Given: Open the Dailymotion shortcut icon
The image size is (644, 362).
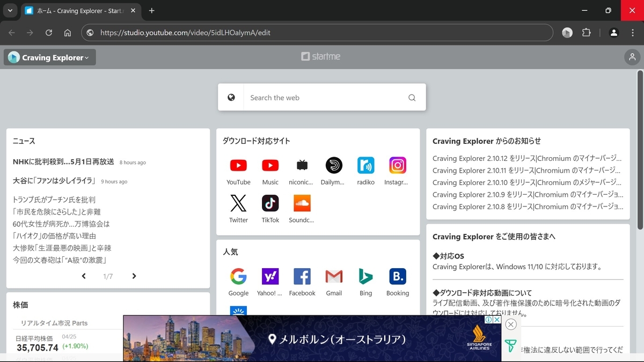Looking at the screenshot, I should [334, 165].
